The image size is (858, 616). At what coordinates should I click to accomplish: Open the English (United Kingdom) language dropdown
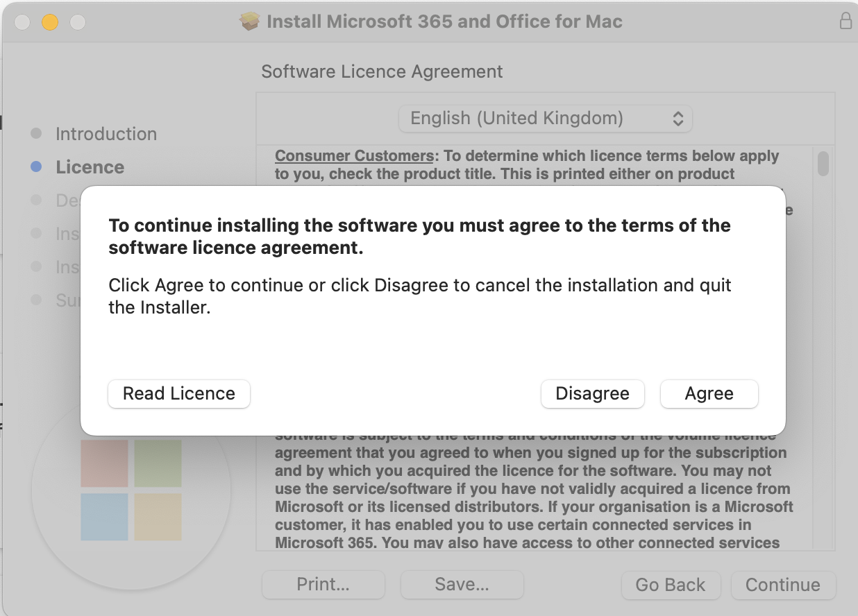(x=546, y=118)
